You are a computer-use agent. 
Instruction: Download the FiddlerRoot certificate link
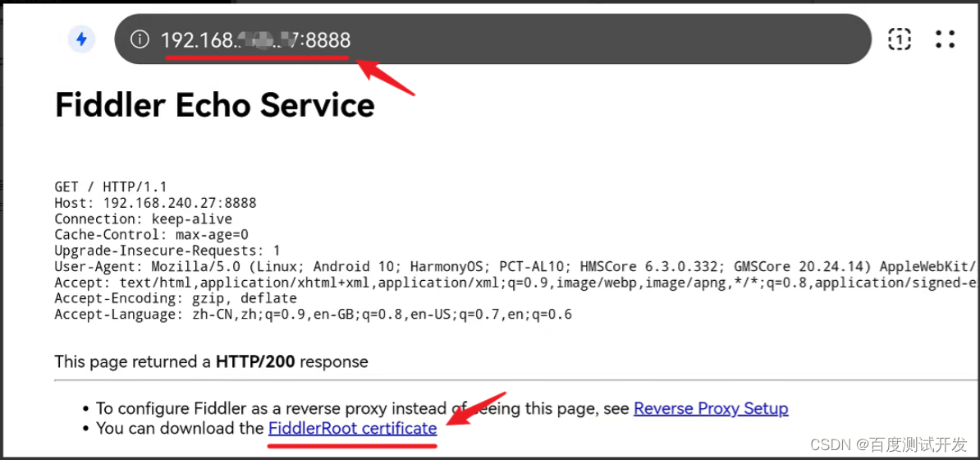click(352, 429)
